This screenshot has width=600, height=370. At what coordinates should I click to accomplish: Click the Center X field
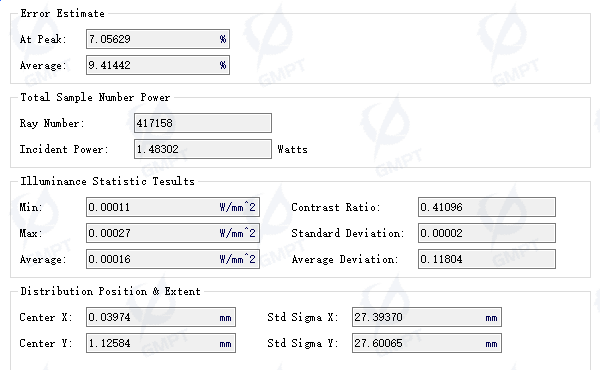[161, 317]
